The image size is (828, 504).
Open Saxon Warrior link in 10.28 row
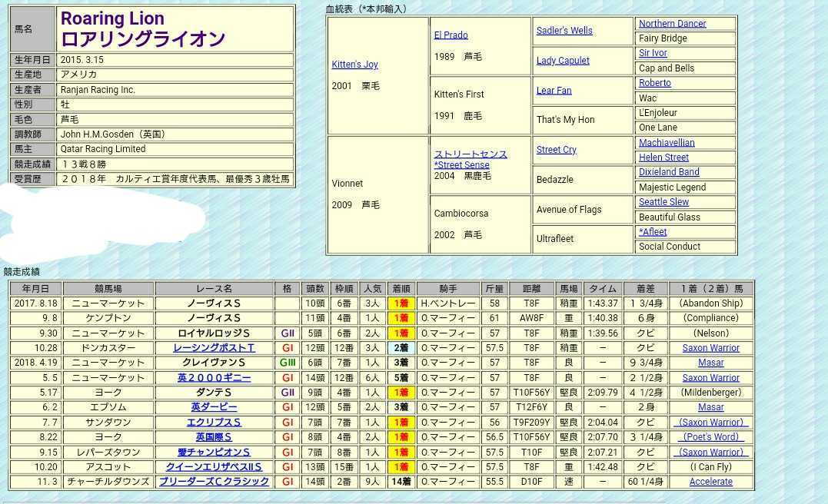(711, 348)
